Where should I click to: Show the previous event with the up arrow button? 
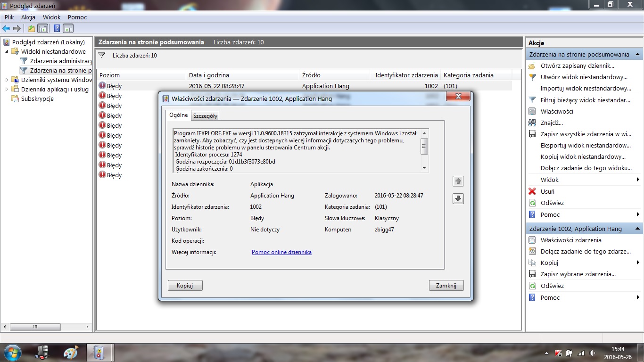(458, 181)
